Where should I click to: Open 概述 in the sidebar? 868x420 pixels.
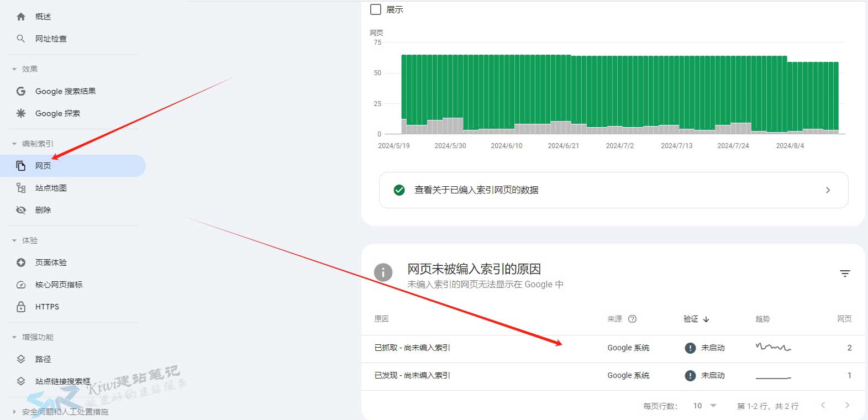[43, 17]
